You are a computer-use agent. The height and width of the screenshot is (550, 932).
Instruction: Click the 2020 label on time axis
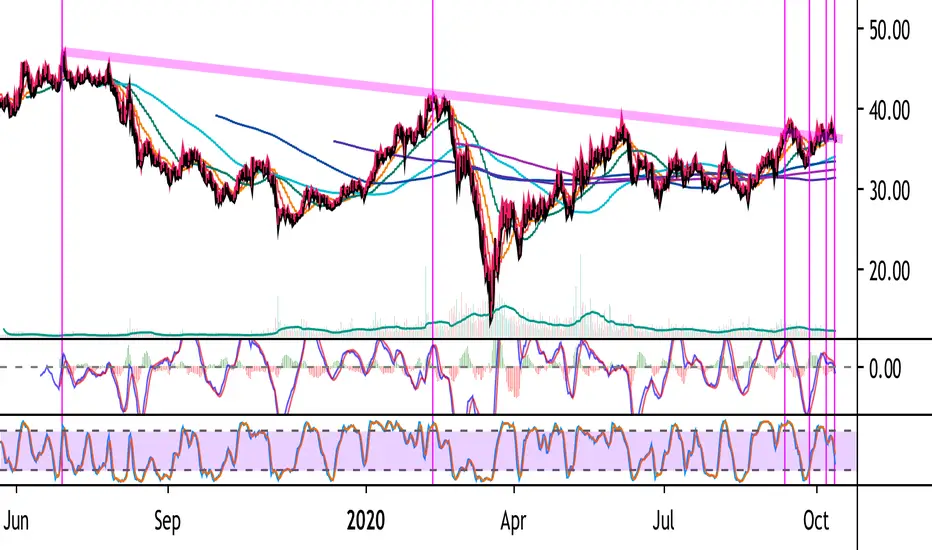click(x=366, y=521)
